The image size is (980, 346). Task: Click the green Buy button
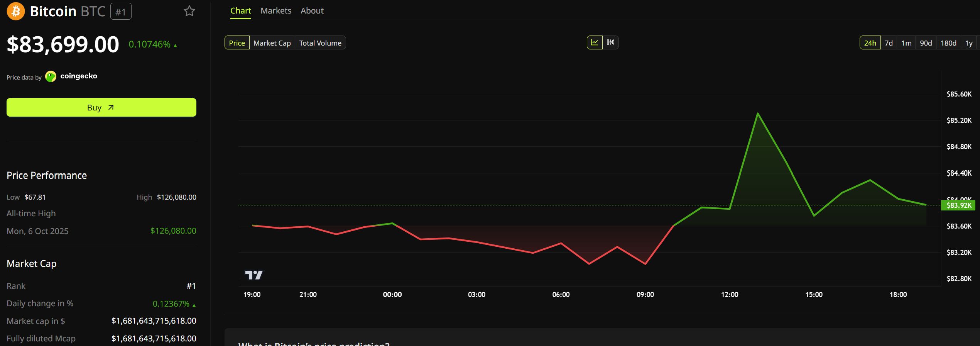coord(101,107)
